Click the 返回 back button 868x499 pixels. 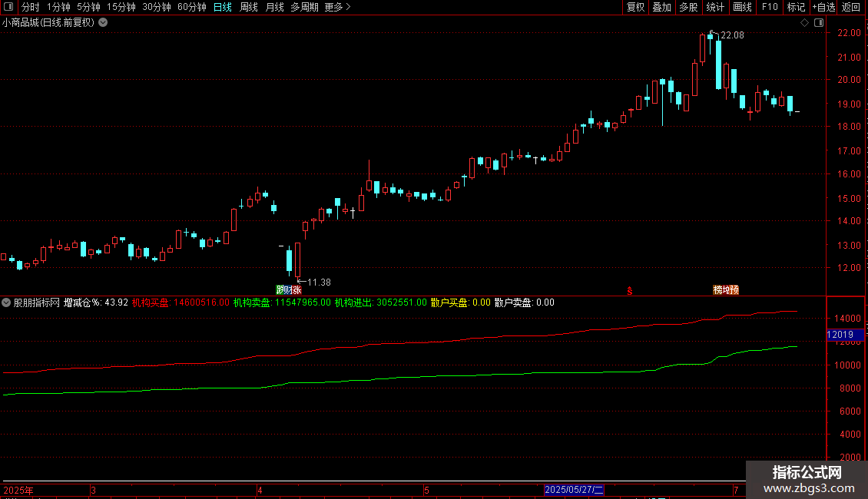tap(851, 7)
